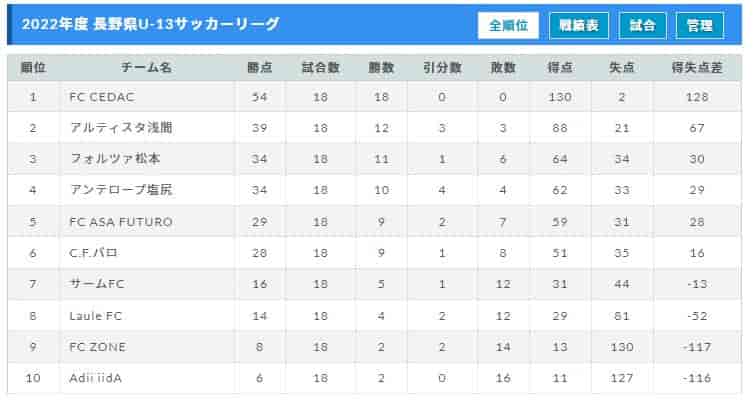Click on FC ASA FUTURO
Screen dimensions: 755x401
(121, 221)
